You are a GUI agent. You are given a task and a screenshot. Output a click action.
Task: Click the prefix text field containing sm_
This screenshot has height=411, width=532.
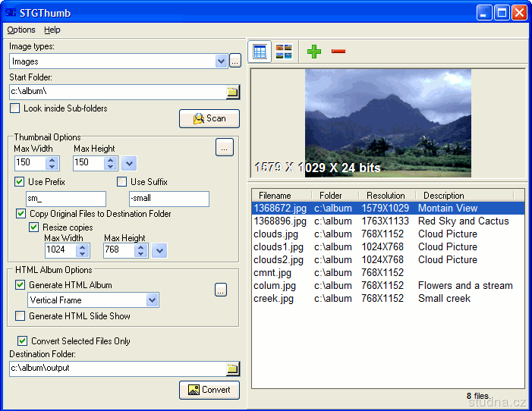pos(65,199)
